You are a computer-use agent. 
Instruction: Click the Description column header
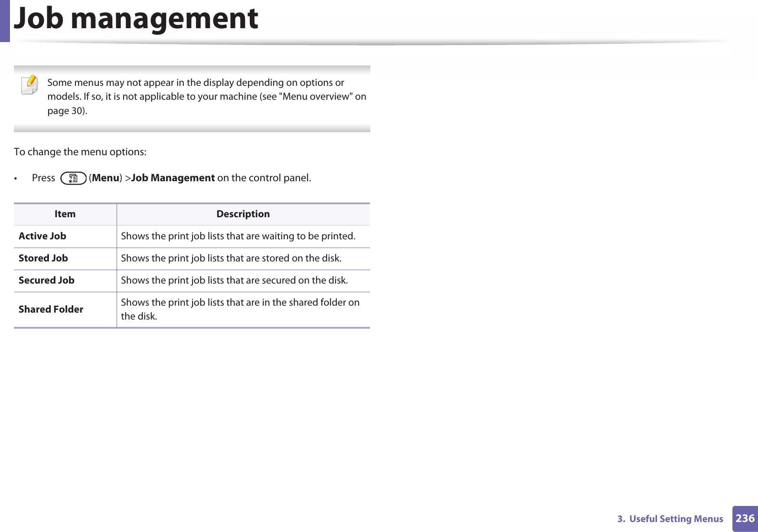[243, 214]
